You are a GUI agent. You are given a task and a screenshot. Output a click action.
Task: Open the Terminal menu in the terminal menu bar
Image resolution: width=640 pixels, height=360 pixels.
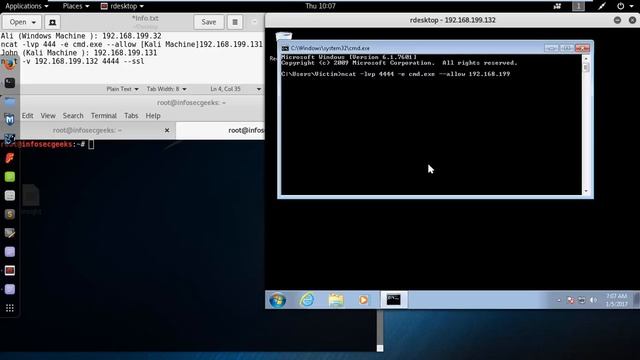pos(104,116)
